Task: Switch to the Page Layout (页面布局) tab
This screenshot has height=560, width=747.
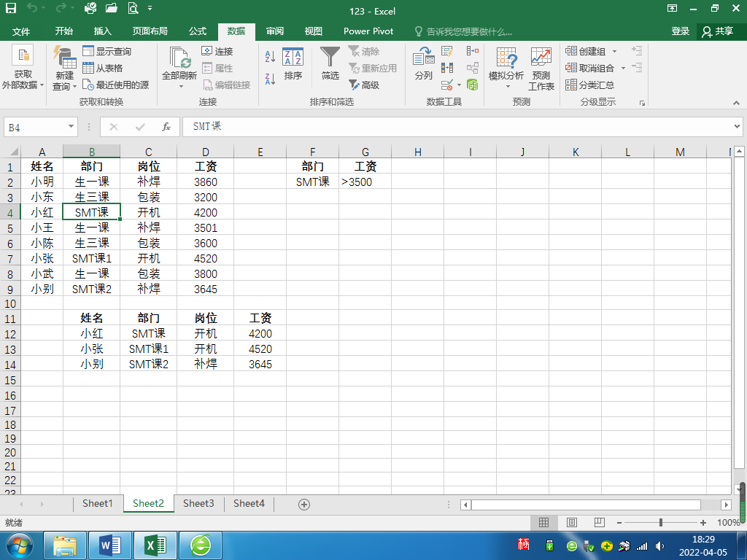Action: coord(150,31)
